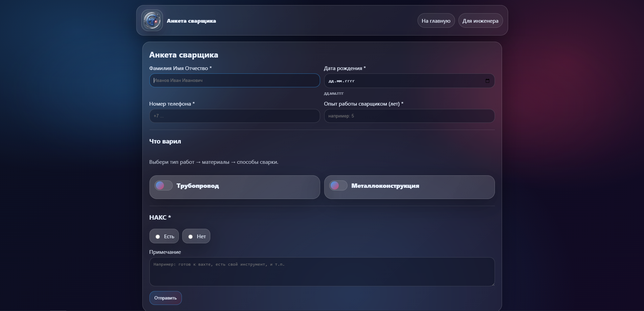Viewport: 644px width, 311px height.
Task: Click the header title Анкета сварщика beside logo
Action: click(191, 21)
